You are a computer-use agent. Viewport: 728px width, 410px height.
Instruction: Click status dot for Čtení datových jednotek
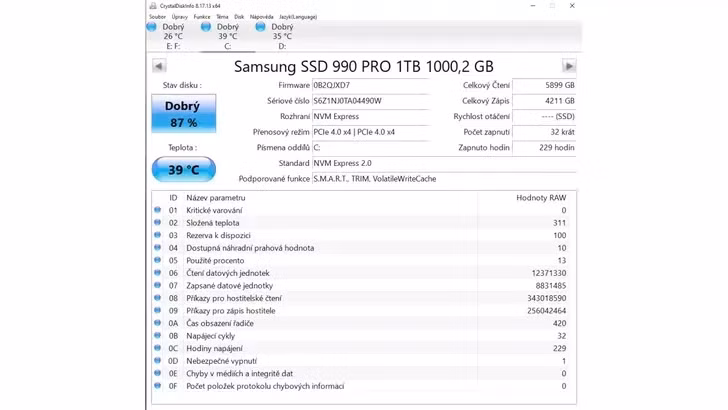(158, 273)
